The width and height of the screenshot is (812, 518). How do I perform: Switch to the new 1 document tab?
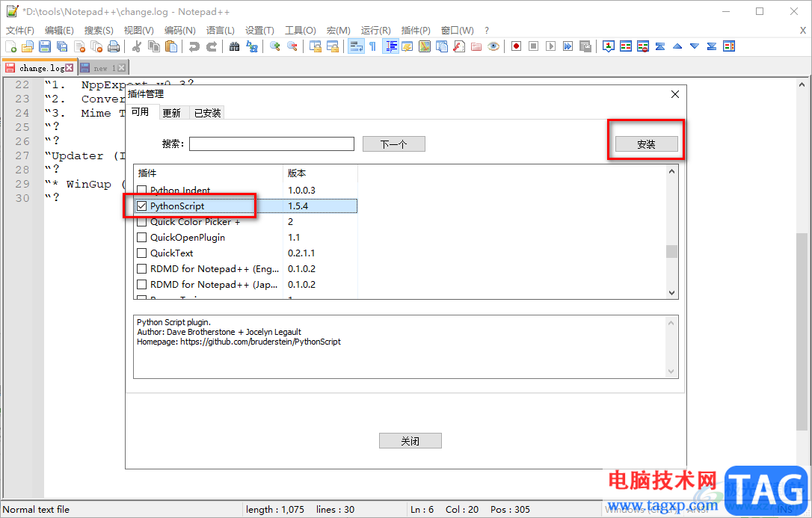tap(103, 68)
